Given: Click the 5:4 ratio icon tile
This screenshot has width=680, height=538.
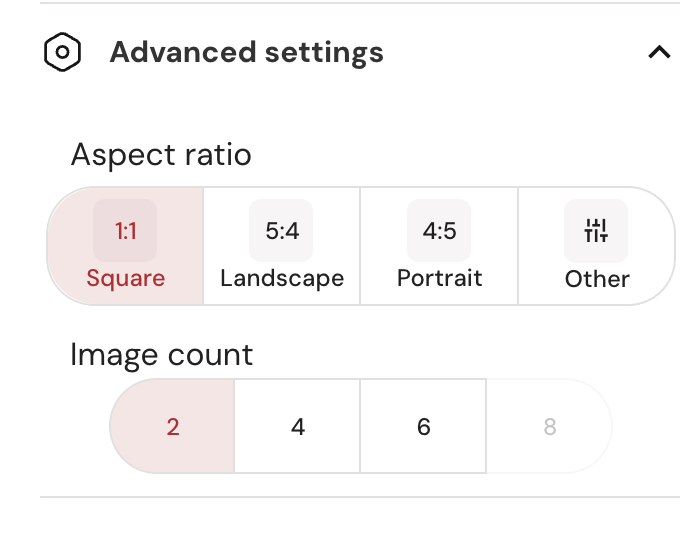Looking at the screenshot, I should [x=281, y=231].
